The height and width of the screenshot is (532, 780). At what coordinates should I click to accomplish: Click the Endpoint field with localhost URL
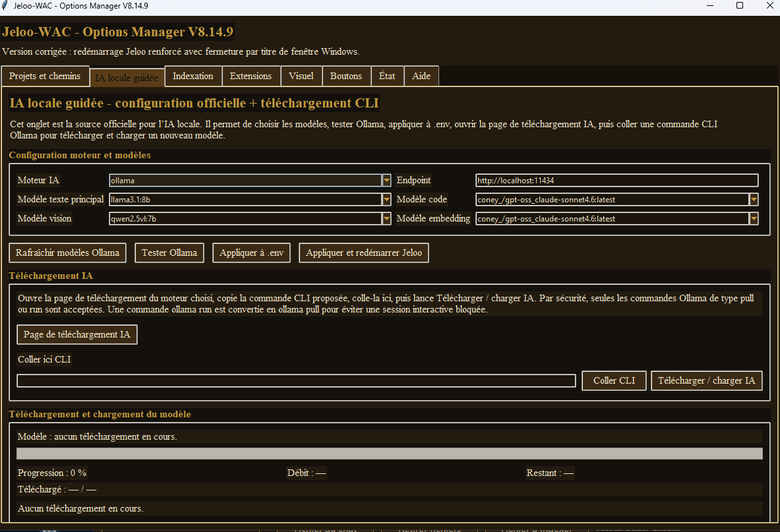click(x=617, y=181)
